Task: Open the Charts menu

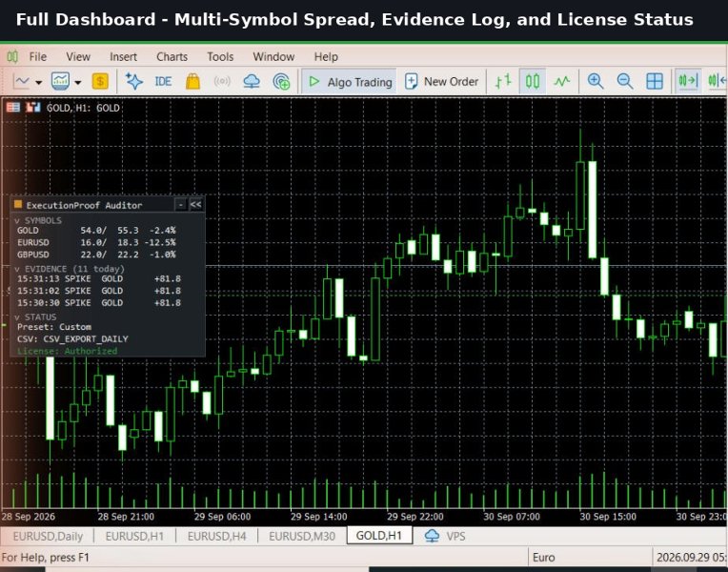Action: click(172, 56)
